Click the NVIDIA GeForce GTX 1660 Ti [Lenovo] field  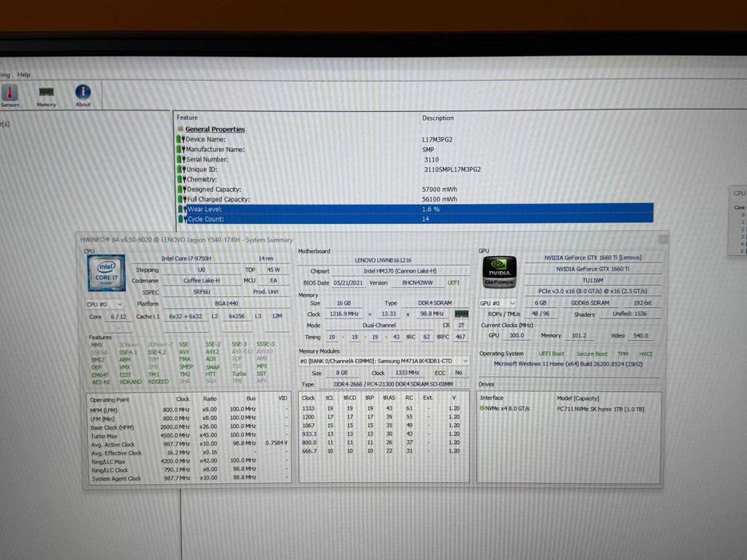click(592, 258)
